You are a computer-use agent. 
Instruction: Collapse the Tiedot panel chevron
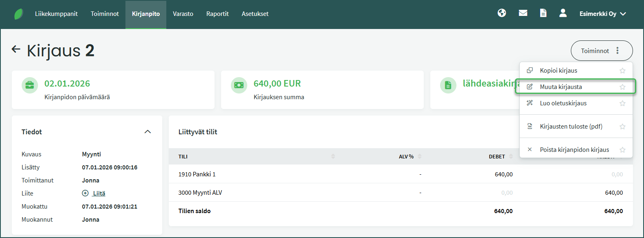click(x=148, y=131)
